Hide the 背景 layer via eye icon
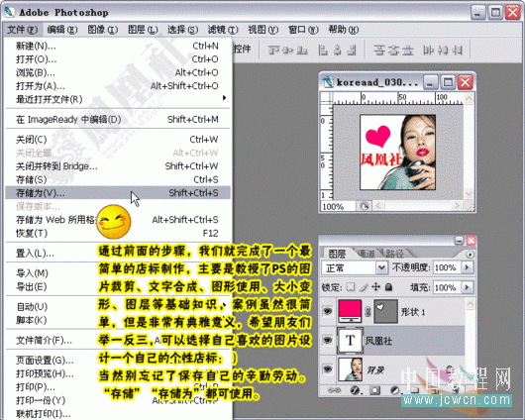The width and height of the screenshot is (525, 420). tap(328, 369)
